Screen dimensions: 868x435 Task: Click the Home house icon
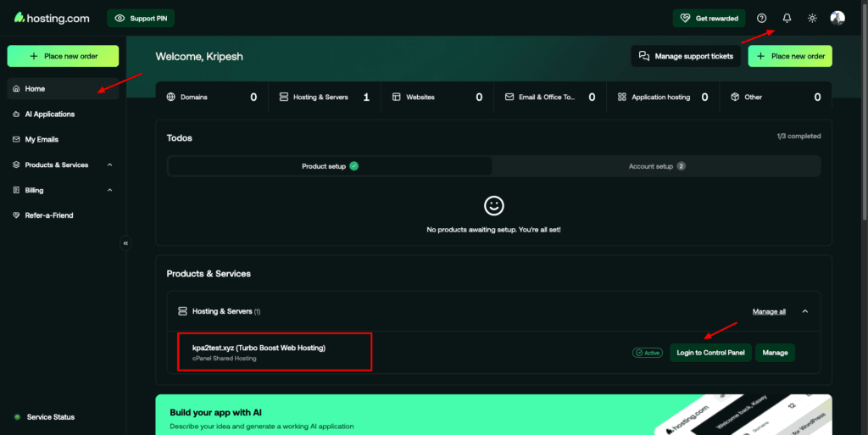tap(16, 88)
